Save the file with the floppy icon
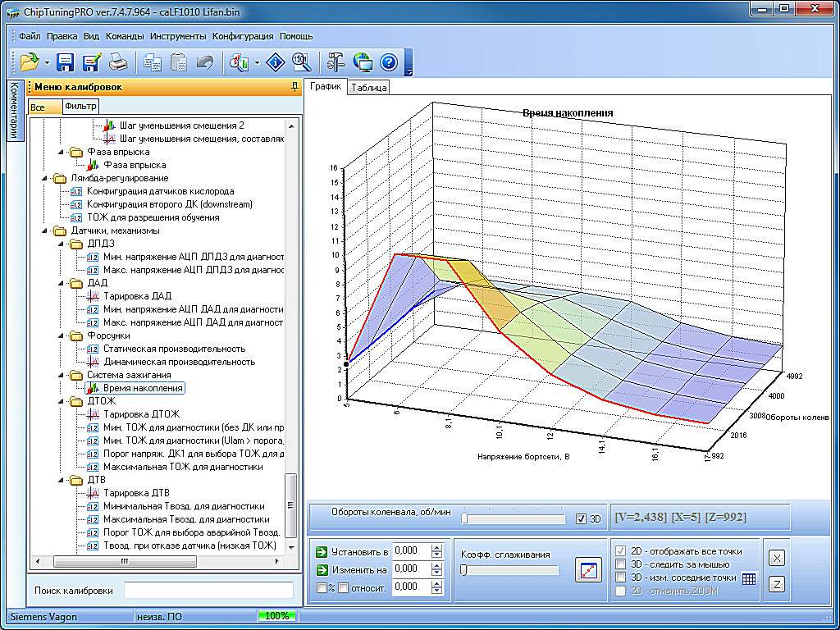This screenshot has width=840, height=630. pyautogui.click(x=66, y=62)
